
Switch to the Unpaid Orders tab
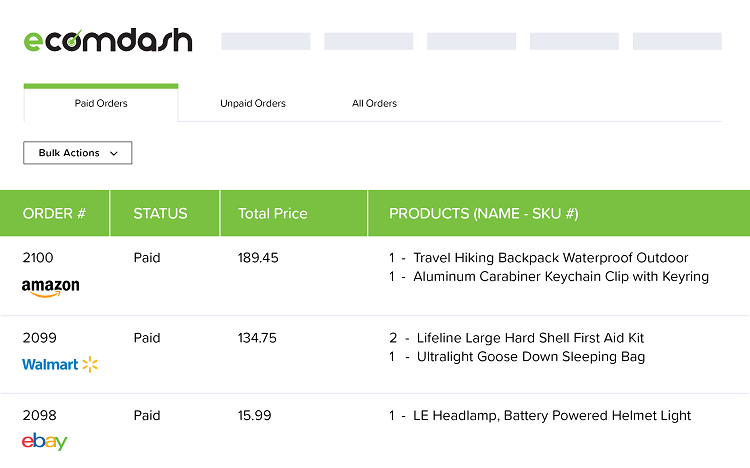[253, 103]
